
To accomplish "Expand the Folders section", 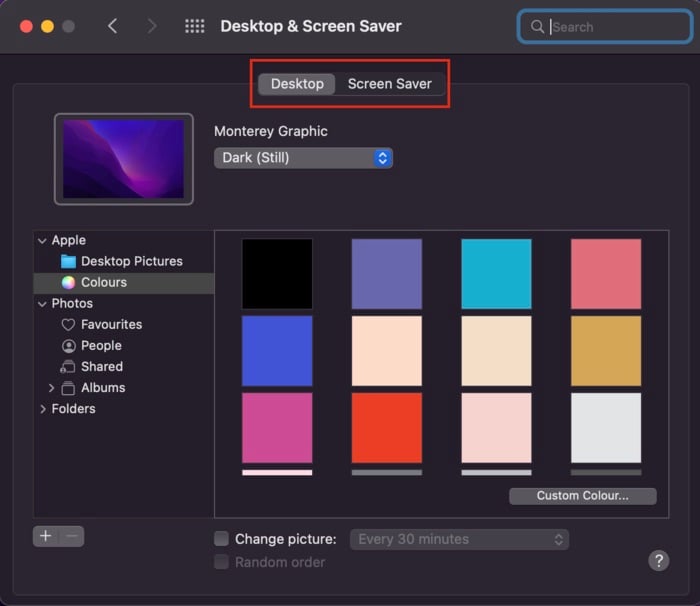I will point(43,409).
